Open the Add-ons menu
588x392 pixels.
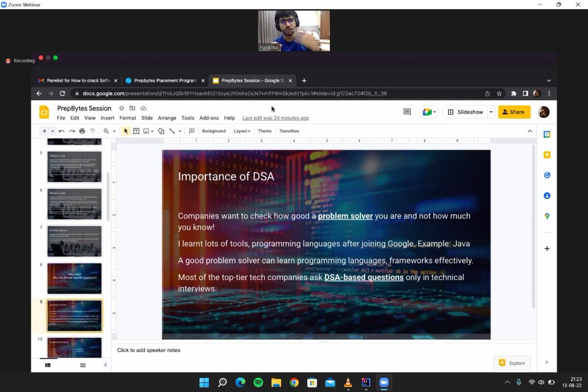point(209,118)
